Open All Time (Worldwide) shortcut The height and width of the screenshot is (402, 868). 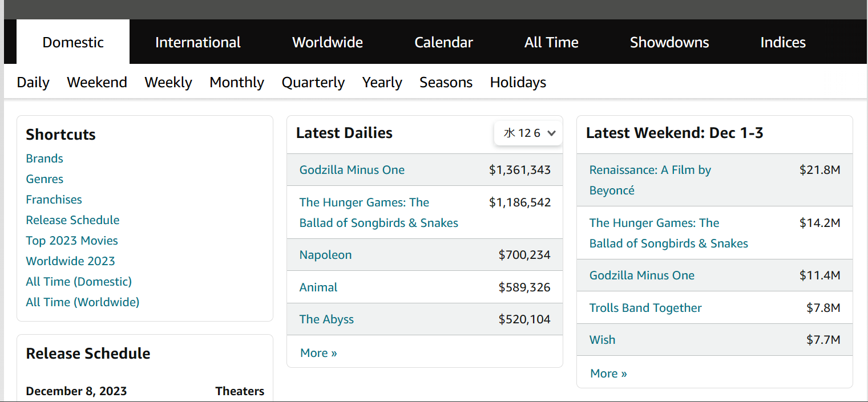click(x=82, y=302)
